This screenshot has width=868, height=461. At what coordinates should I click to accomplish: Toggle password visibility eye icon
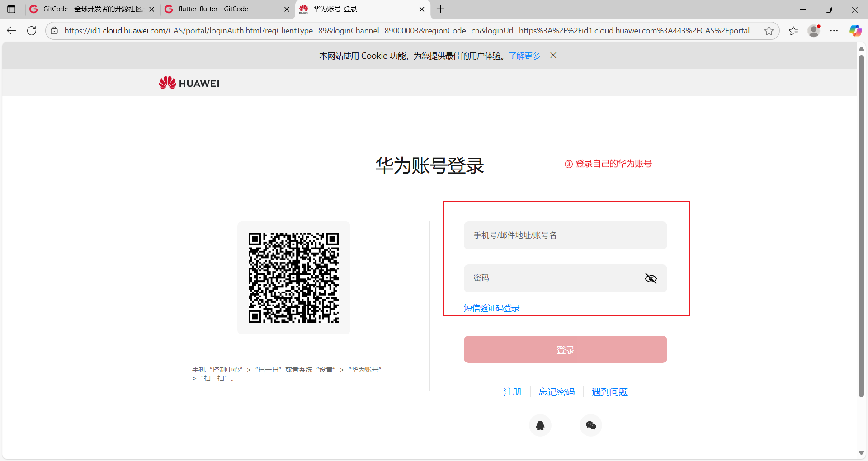pyautogui.click(x=651, y=278)
